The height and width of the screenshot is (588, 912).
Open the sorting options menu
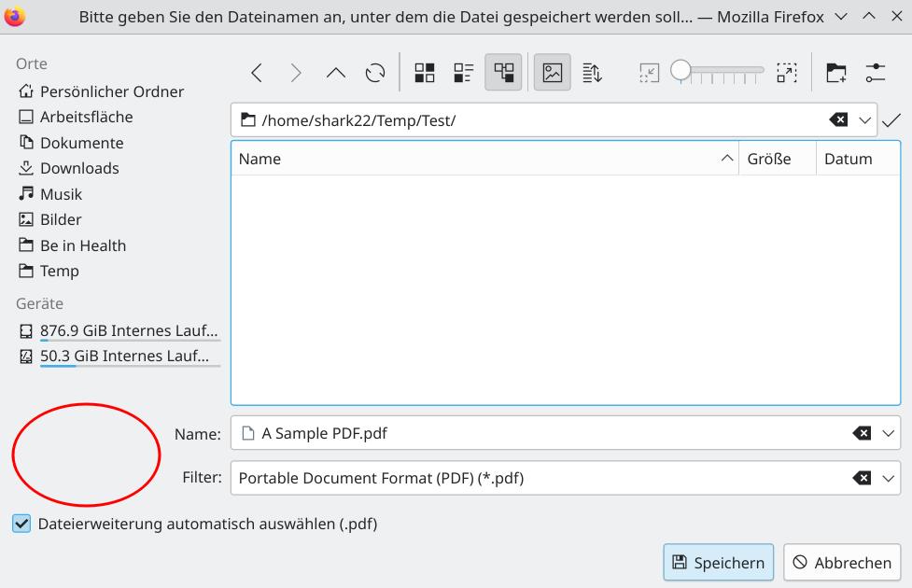[x=592, y=73]
